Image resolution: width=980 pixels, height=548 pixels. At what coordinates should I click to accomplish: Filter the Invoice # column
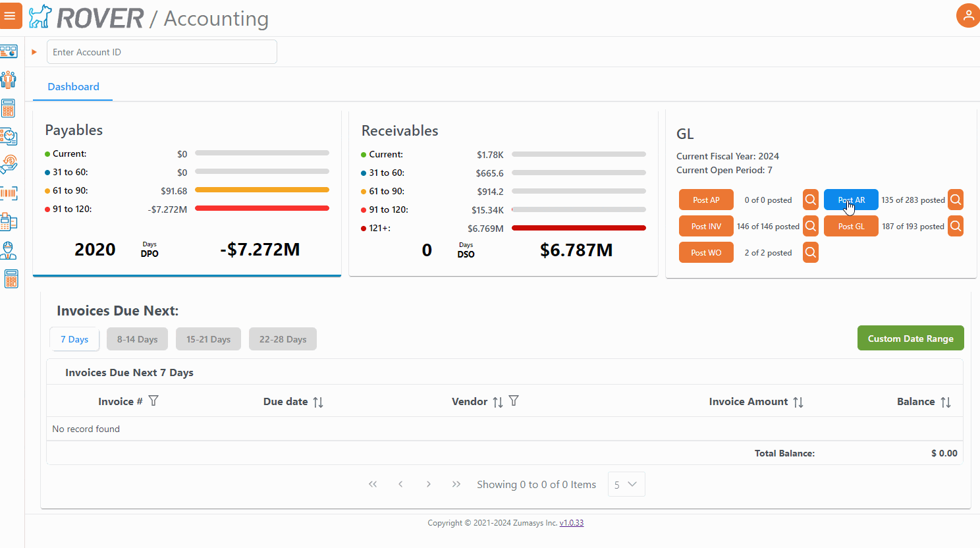(x=153, y=401)
